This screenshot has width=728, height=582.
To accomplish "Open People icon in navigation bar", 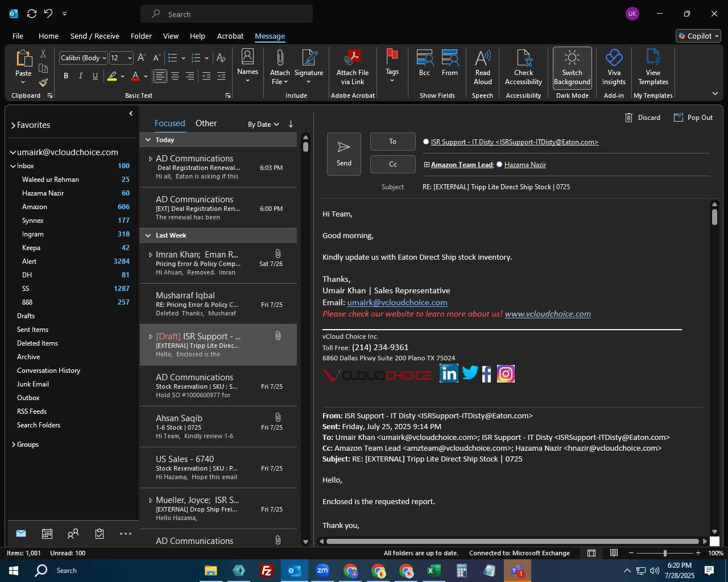I will click(73, 534).
